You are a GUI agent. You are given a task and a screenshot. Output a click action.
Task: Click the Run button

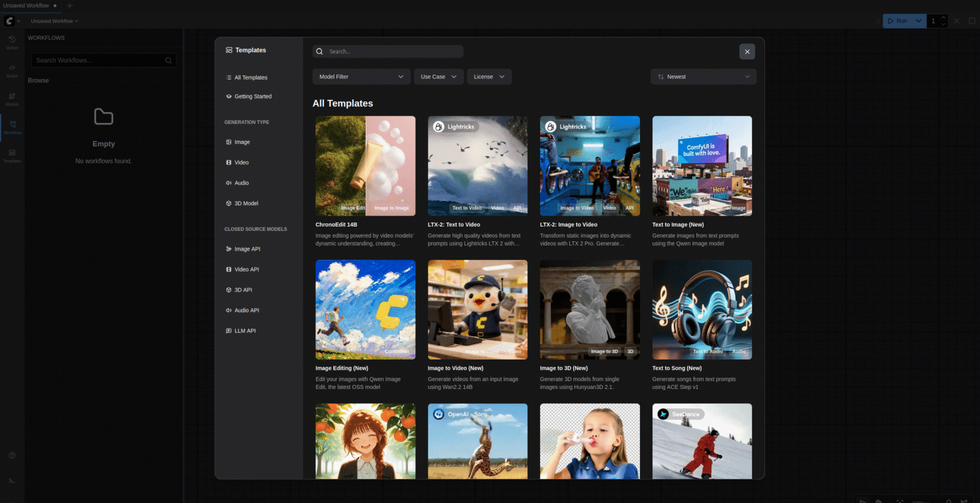pos(897,21)
